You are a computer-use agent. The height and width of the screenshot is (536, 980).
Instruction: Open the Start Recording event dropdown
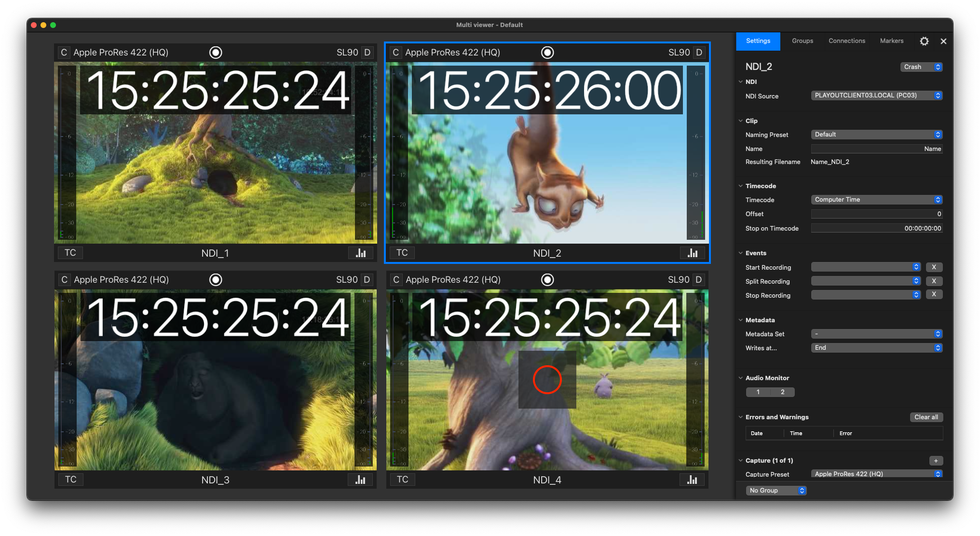click(866, 267)
